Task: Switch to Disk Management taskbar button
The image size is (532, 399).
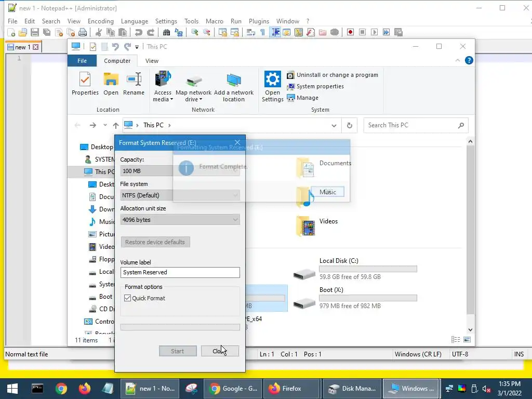Action: 352,389
